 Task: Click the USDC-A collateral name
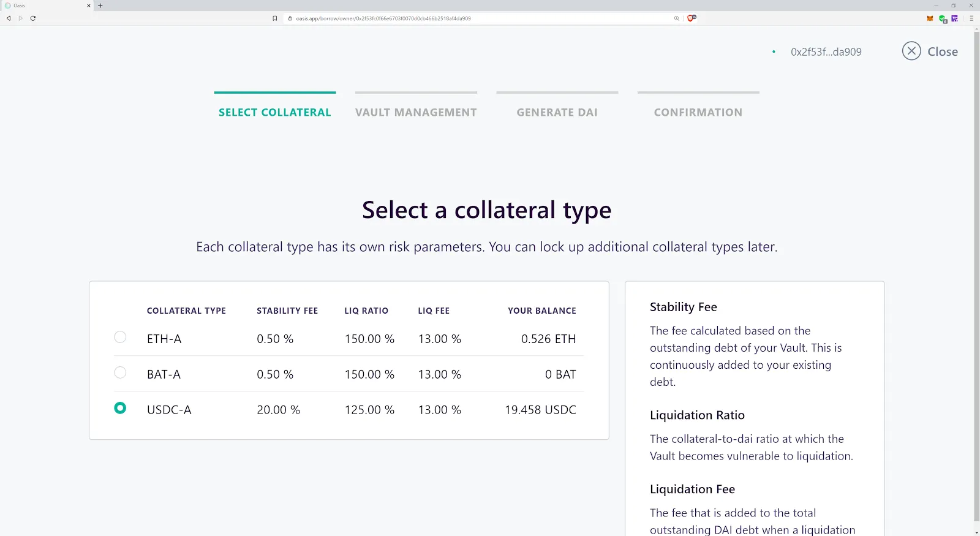pyautogui.click(x=169, y=410)
